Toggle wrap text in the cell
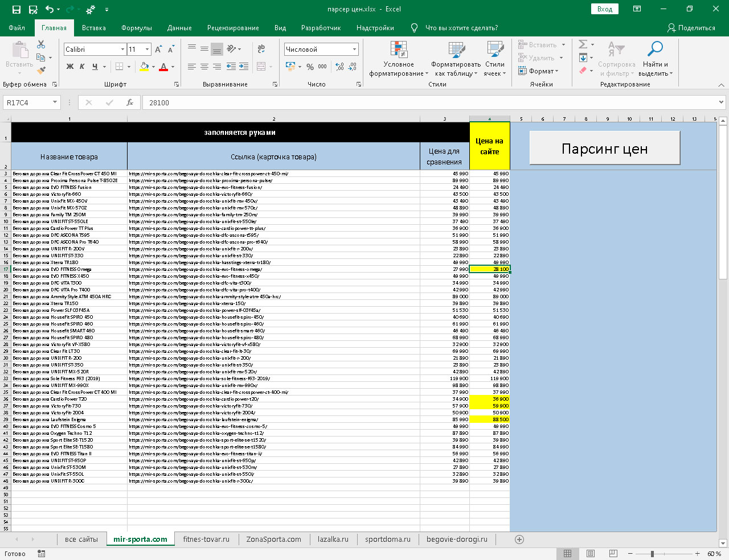 (x=261, y=48)
